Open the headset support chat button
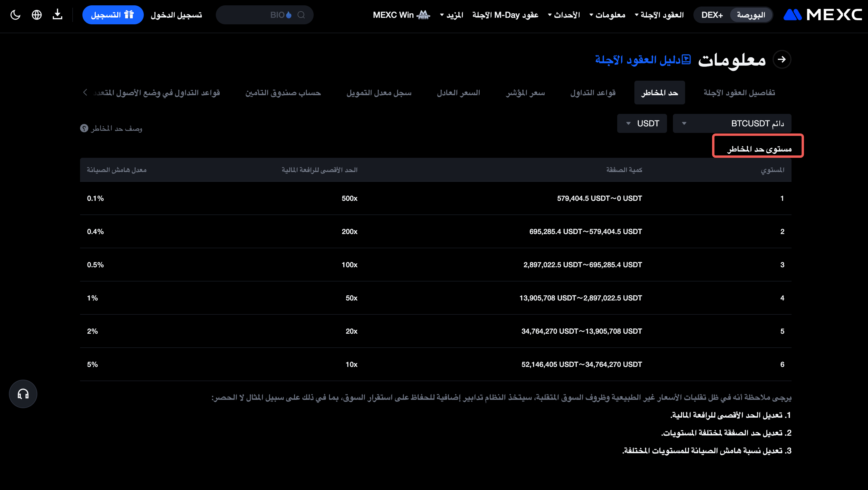The image size is (868, 490). [23, 394]
